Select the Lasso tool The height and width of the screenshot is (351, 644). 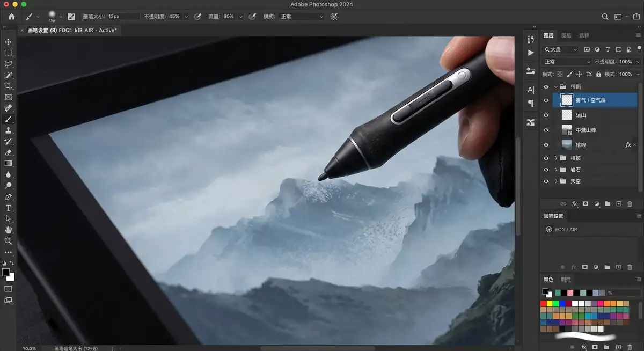(8, 64)
